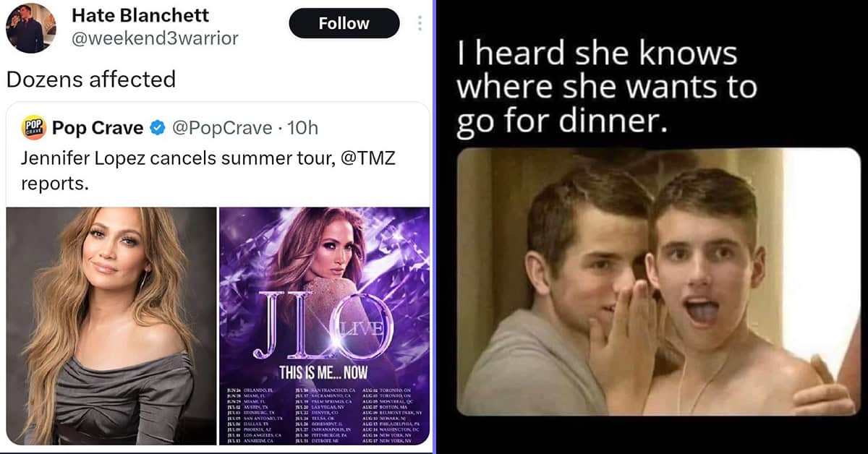Open the @weekend3warrior handle
Image resolution: width=868 pixels, height=454 pixels.
(x=154, y=38)
